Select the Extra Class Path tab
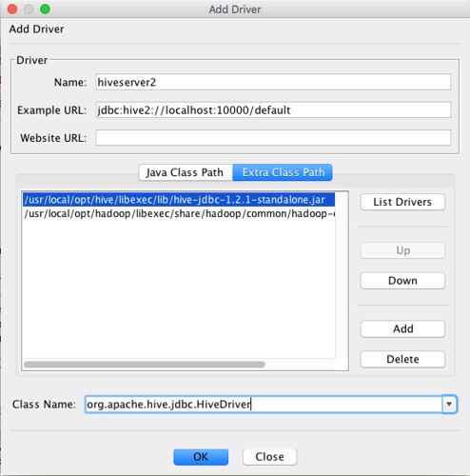 coord(283,172)
